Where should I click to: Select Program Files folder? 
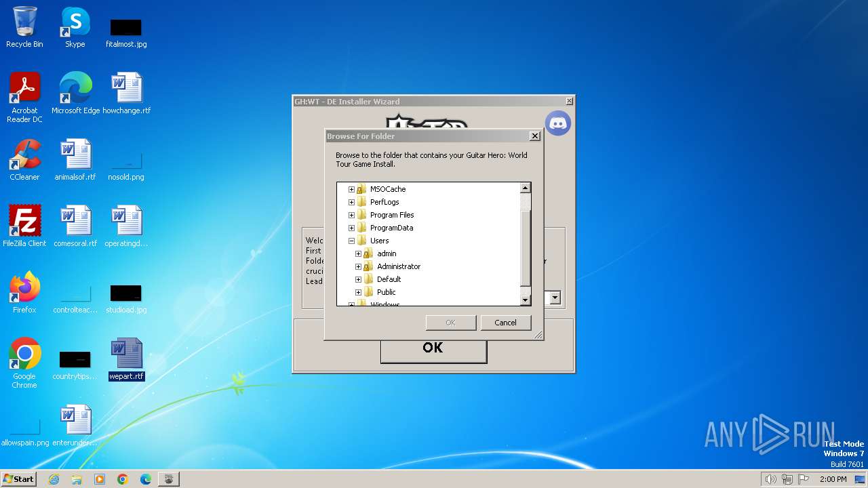[392, 215]
